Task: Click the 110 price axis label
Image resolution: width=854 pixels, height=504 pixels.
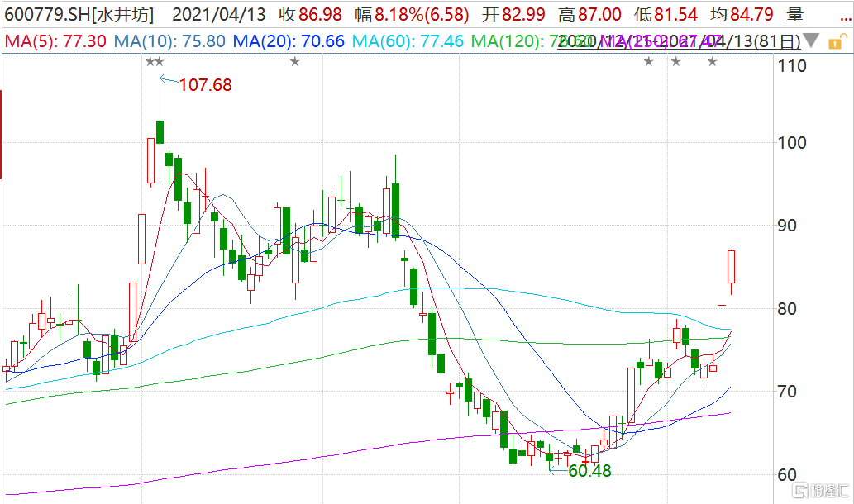Action: [792, 66]
